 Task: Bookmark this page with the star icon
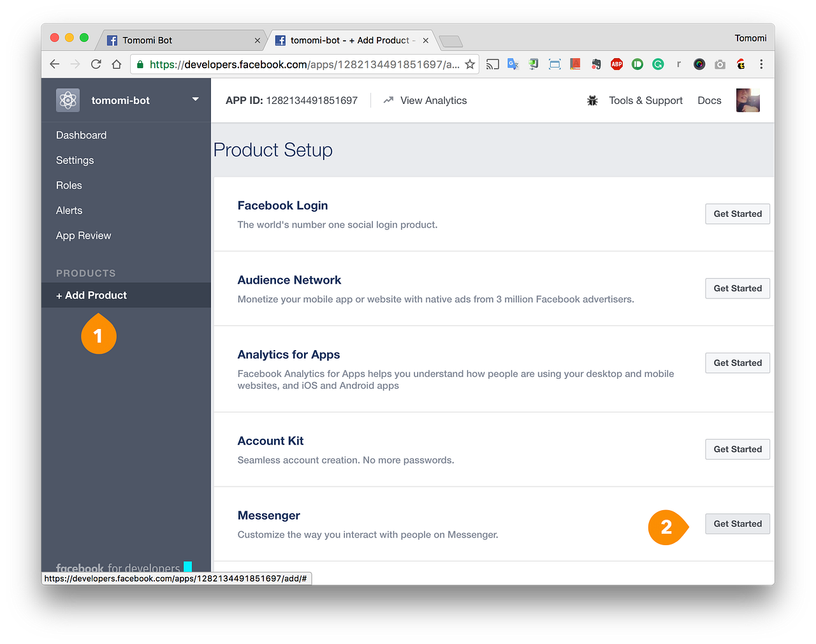[x=470, y=64]
